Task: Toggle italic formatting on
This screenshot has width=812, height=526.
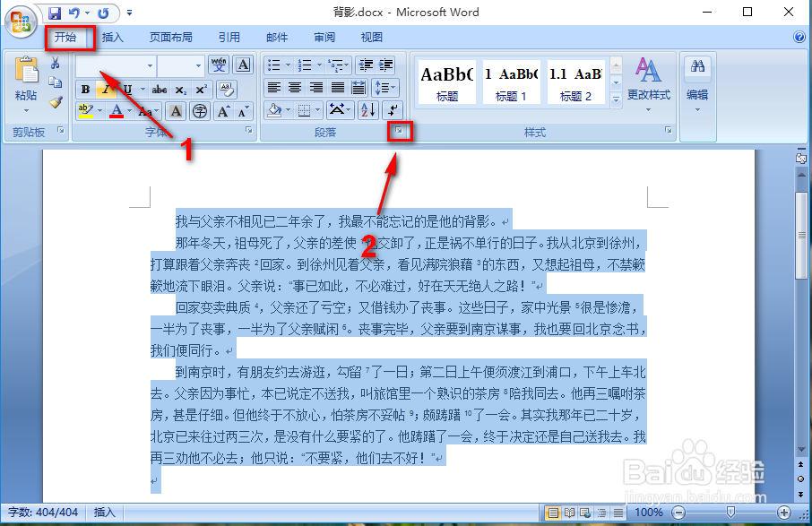Action: (x=107, y=90)
